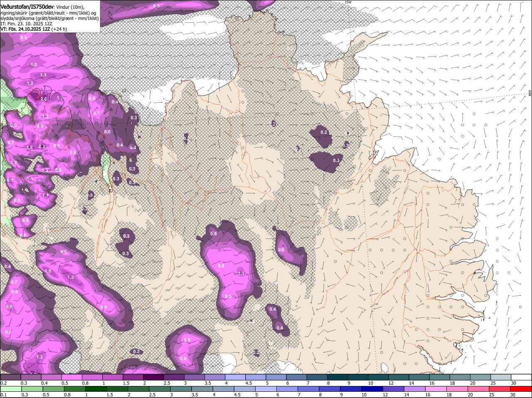The width and height of the screenshot is (532, 398).
Task: Click the 'slydda/snjókoma' description line in the header
Action: pos(49,18)
